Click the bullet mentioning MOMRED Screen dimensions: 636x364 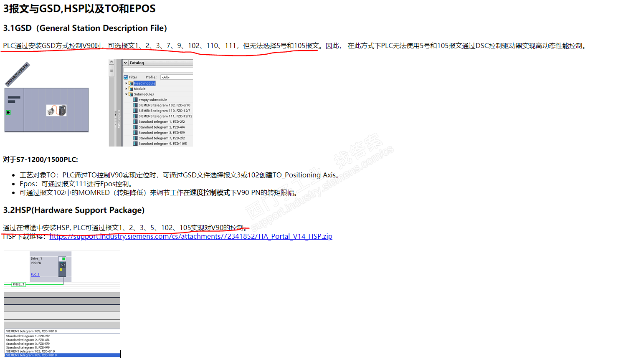160,192
